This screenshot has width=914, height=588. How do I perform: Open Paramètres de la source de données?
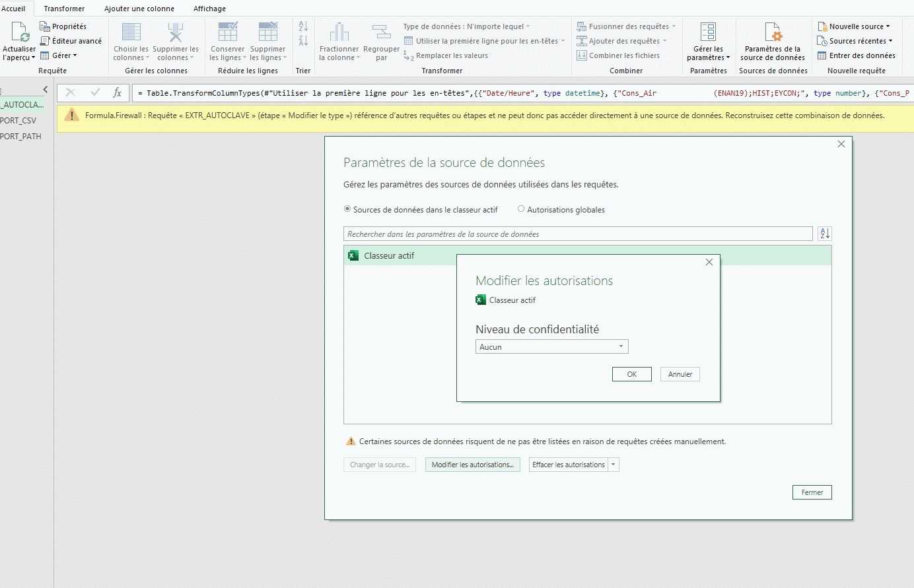coord(772,32)
